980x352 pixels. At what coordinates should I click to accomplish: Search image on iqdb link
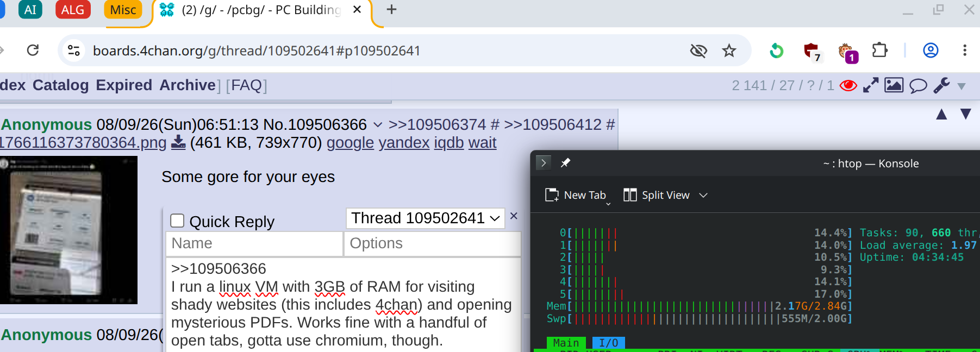pos(449,142)
